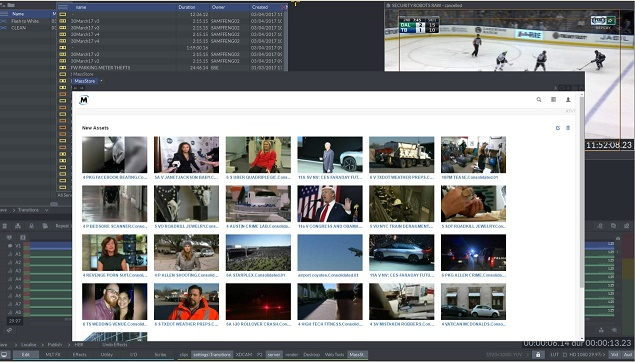The height and width of the screenshot is (362, 635).
Task: Expand the Transitions dropdown chevron
Action: point(46,210)
